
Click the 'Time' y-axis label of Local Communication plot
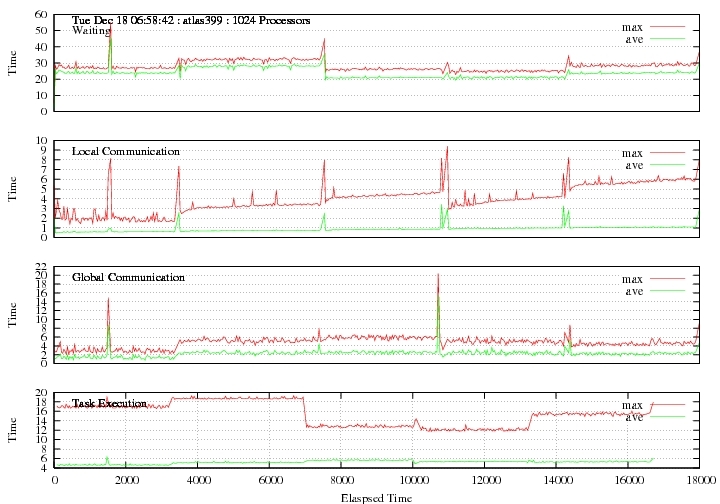coord(12,189)
